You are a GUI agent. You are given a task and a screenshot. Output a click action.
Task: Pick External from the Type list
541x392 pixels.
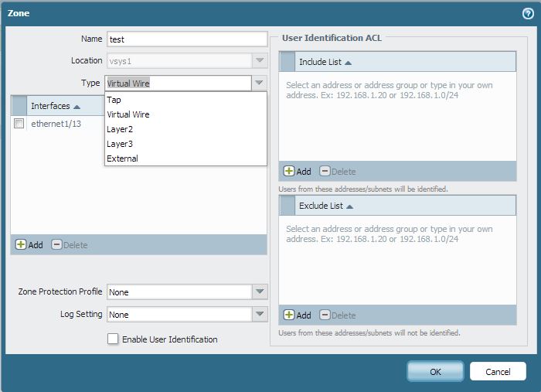[185, 159]
